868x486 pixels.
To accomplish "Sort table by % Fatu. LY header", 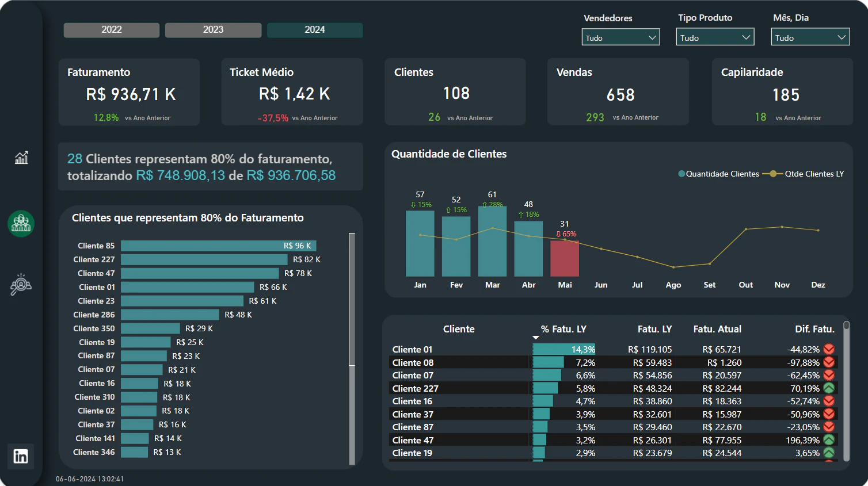I will [x=564, y=329].
